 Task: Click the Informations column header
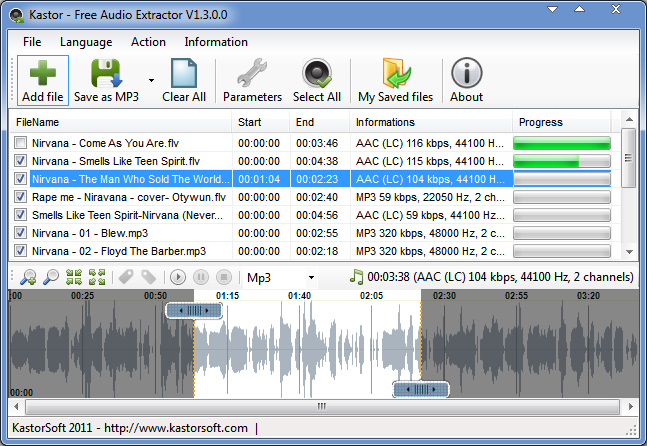point(431,122)
